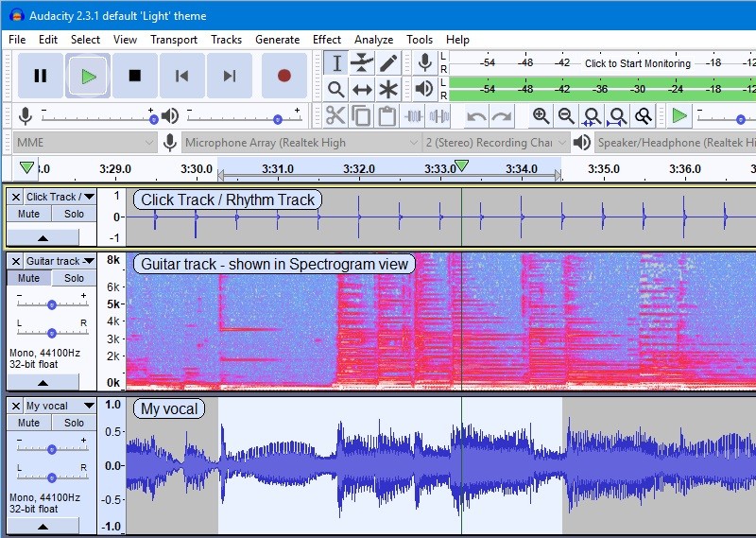Click the Guitar track gain slider
This screenshot has height=538, width=756.
52,304
